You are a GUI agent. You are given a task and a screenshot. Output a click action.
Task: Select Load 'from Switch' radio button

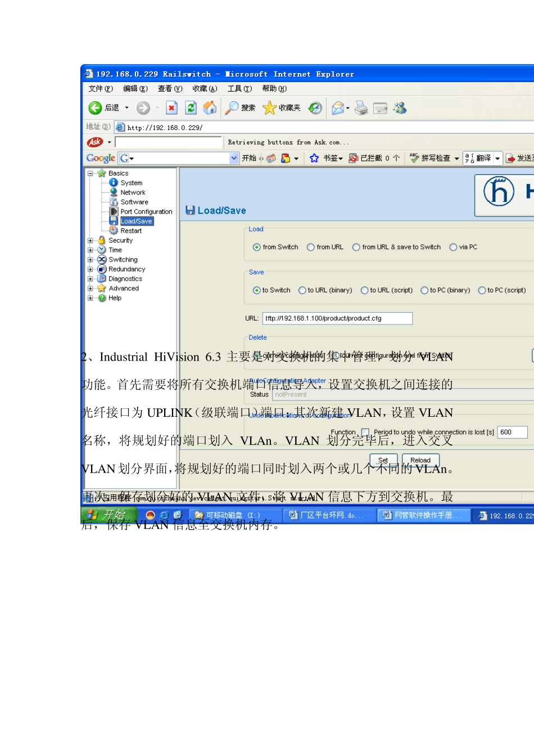(257, 247)
